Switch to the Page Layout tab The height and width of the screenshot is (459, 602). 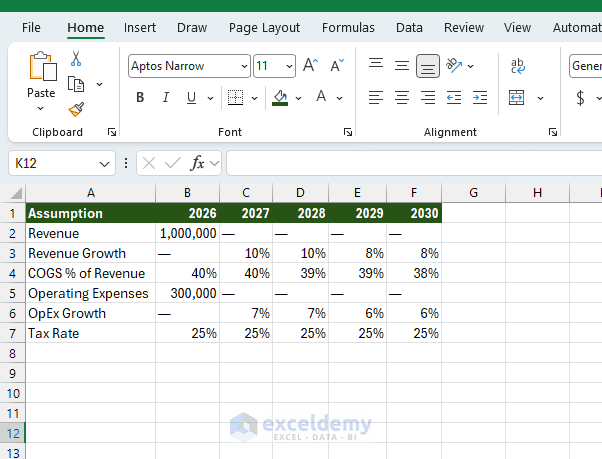coord(265,28)
